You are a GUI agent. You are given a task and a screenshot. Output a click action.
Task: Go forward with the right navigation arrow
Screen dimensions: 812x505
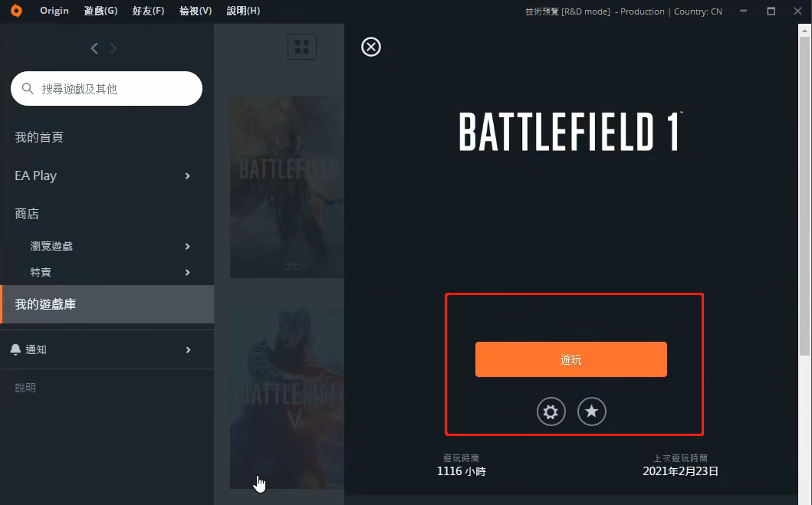click(x=113, y=48)
